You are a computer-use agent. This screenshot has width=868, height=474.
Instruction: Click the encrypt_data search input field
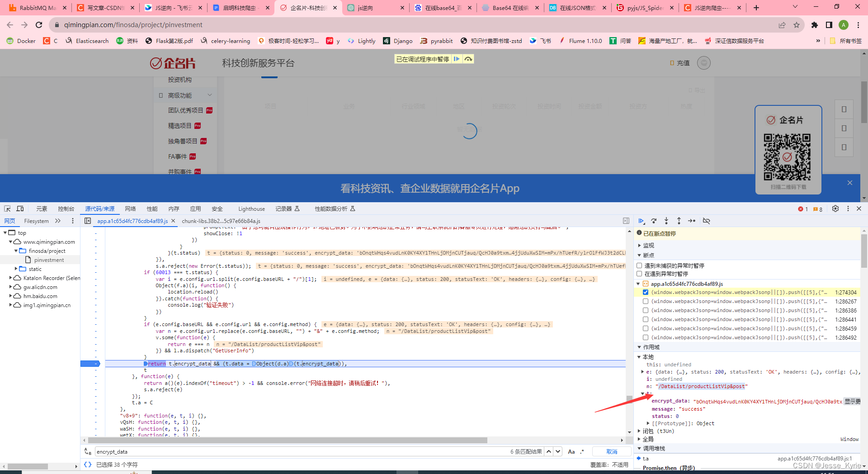(x=301, y=451)
